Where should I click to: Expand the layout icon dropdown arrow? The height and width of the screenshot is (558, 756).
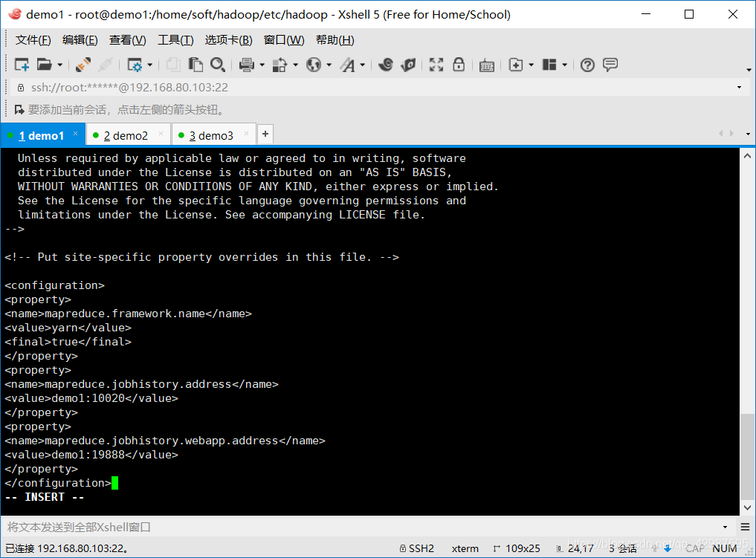pyautogui.click(x=565, y=65)
